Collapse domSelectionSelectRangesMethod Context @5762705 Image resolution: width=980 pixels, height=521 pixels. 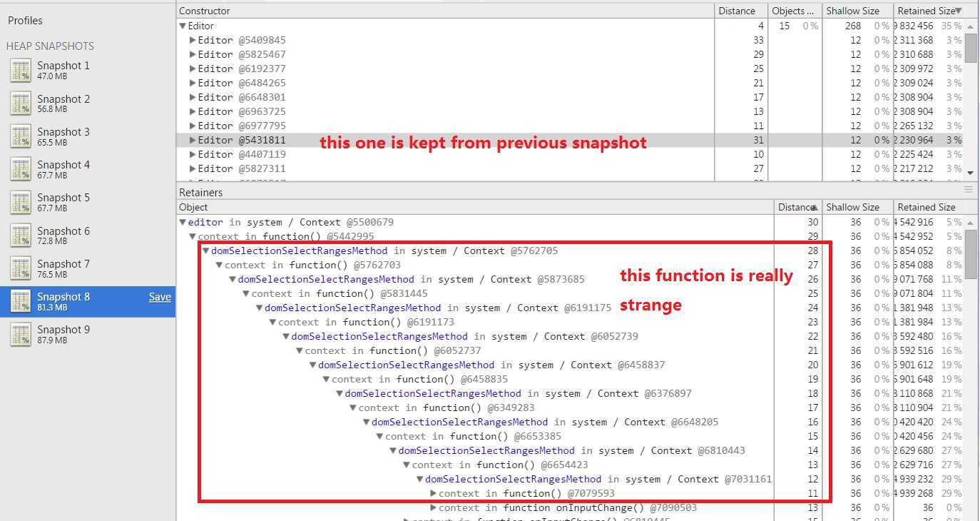click(206, 251)
